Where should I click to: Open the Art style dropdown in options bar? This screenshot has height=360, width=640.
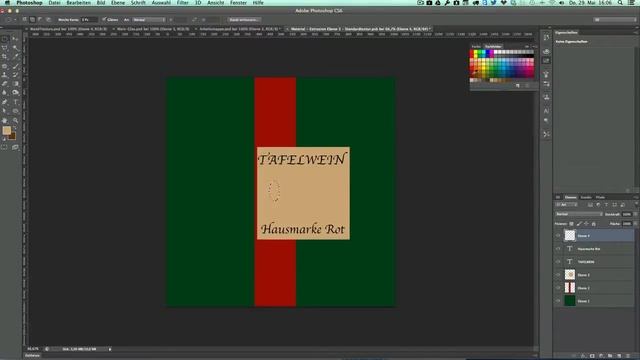(x=149, y=20)
